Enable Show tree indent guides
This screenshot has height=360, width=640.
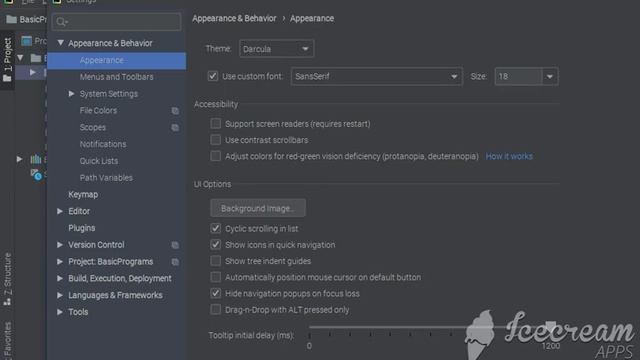[216, 260]
